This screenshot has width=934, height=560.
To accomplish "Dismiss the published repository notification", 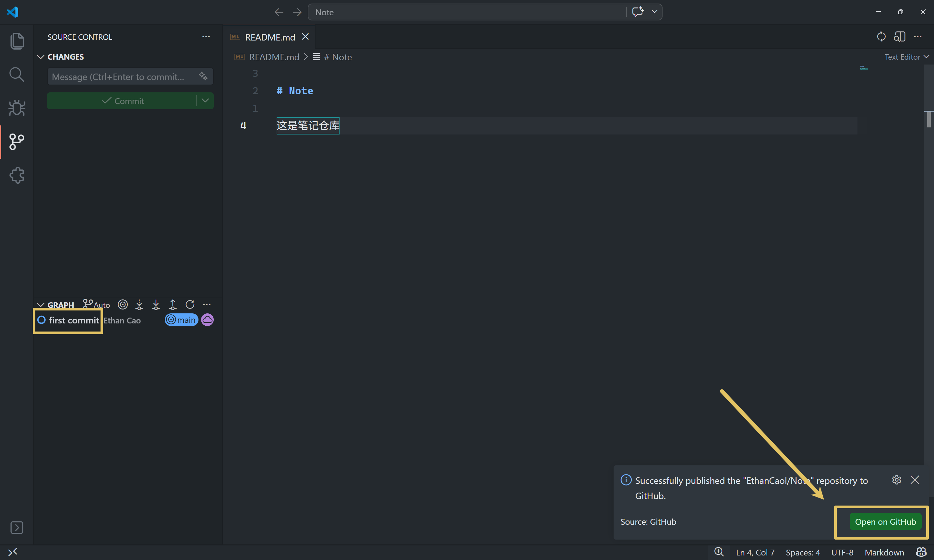I will [915, 480].
